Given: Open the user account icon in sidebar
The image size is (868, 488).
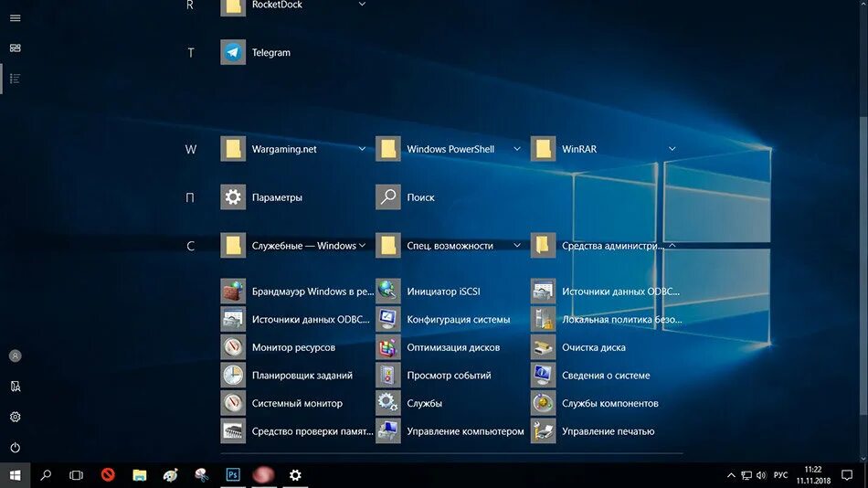Looking at the screenshot, I should point(15,355).
